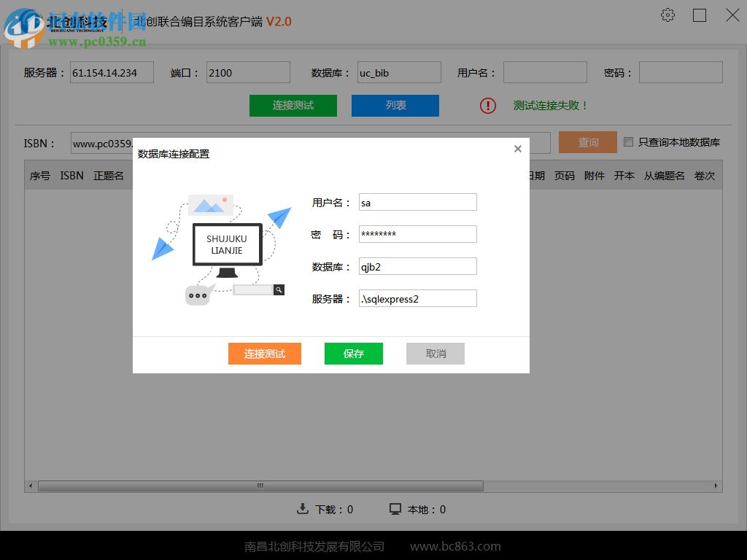Screen dimensions: 747x560
Task: Click the 本地 monitor status icon
Action: (395, 509)
